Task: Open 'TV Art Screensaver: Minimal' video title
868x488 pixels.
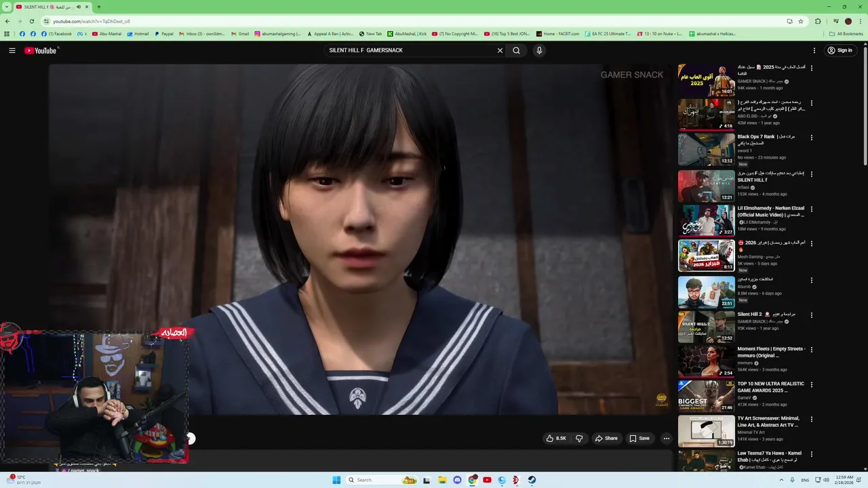Action: [x=768, y=422]
